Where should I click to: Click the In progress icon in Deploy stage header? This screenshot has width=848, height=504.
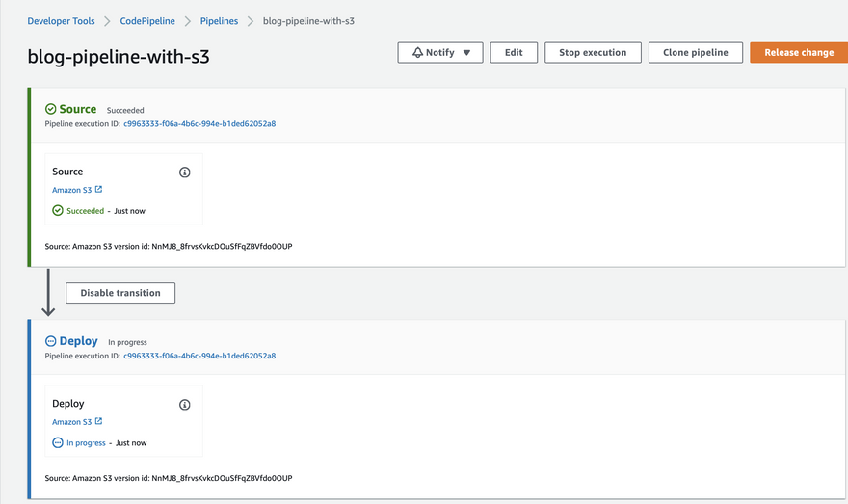tap(50, 341)
